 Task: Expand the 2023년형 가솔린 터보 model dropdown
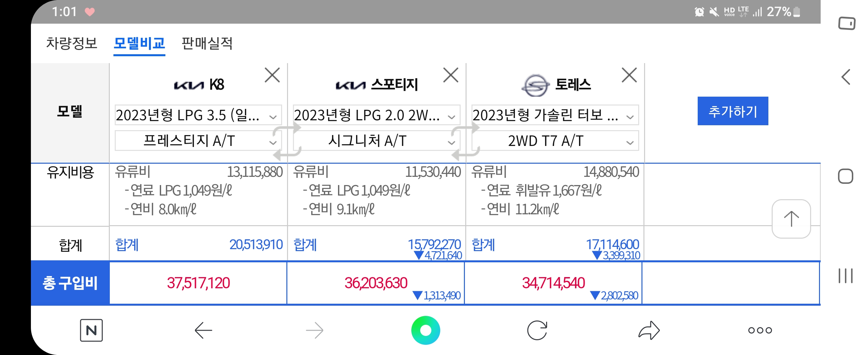pos(555,115)
